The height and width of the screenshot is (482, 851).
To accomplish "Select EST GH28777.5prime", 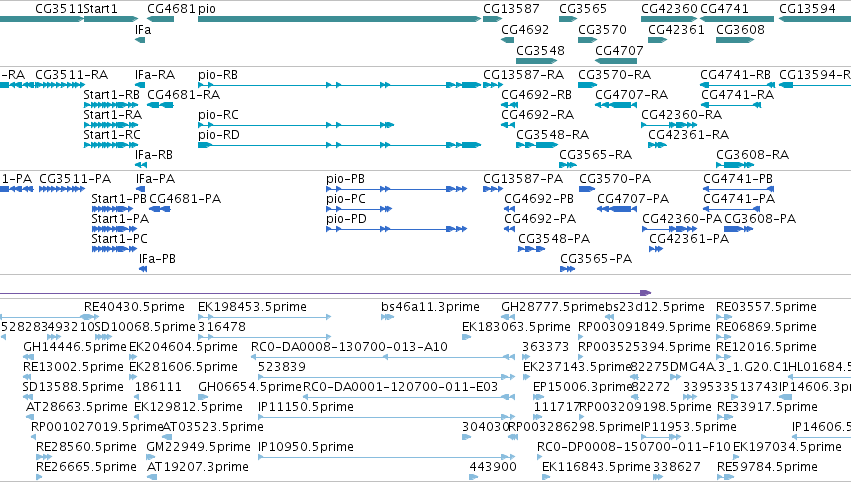I will tap(552, 307).
